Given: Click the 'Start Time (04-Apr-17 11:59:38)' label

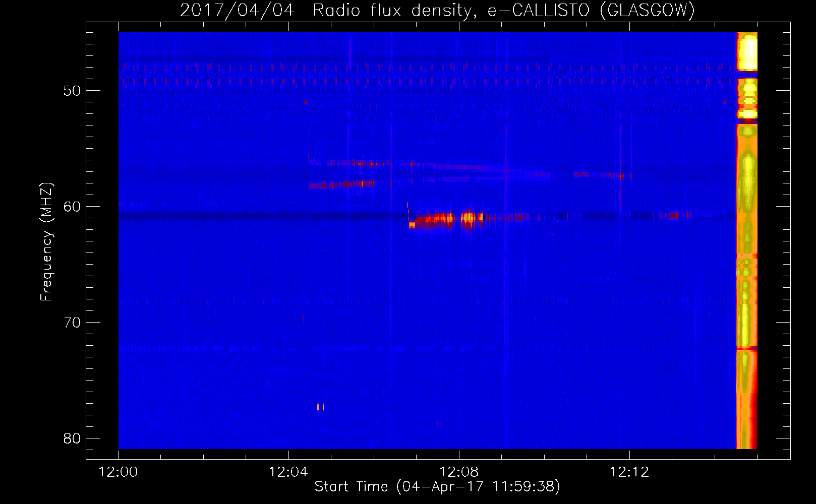Looking at the screenshot, I should tap(437, 487).
